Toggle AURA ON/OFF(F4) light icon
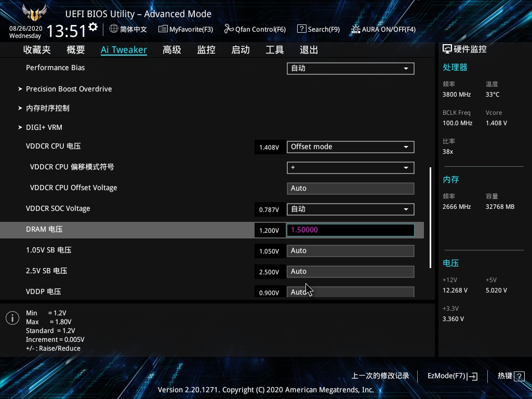 pos(355,29)
